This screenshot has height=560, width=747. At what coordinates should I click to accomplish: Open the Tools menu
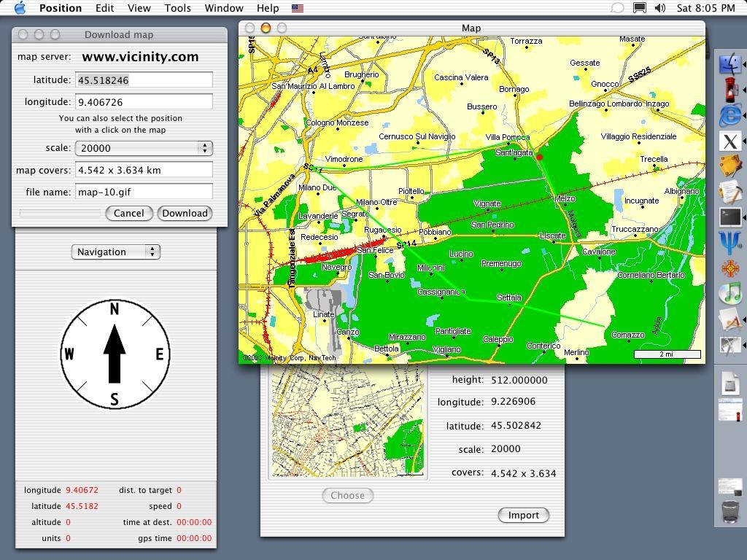178,8
